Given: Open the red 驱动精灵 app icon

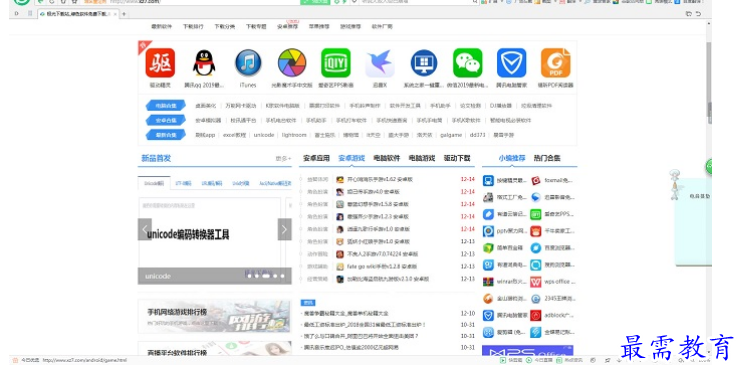Looking at the screenshot, I should (x=160, y=63).
